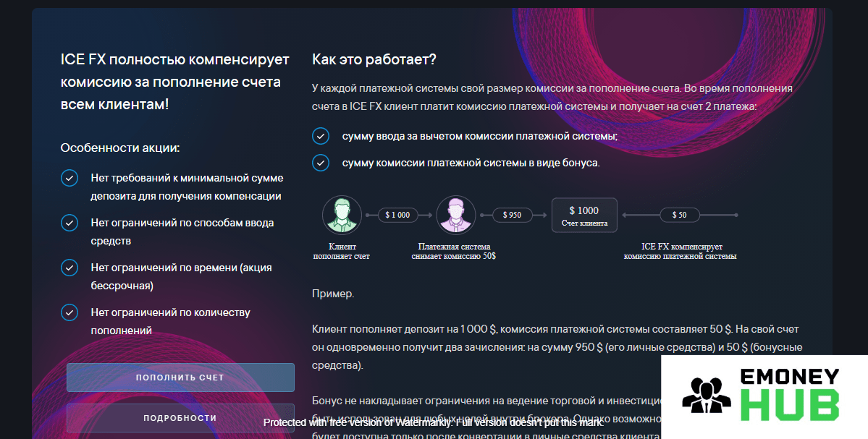The height and width of the screenshot is (439, 868).
Task: Click check icon next to amount minus commission
Action: [x=321, y=136]
